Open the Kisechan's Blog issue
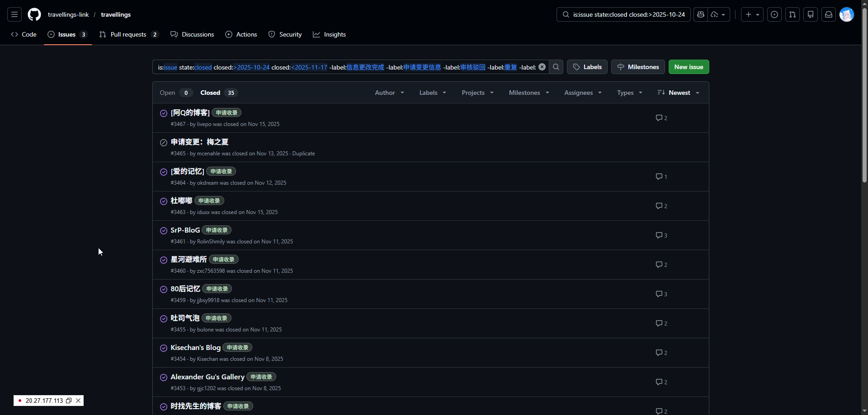 coord(195,347)
